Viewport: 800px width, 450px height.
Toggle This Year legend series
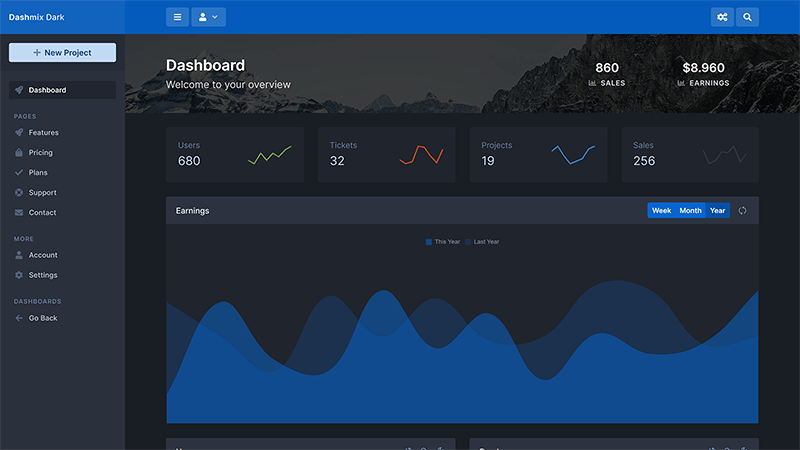[x=443, y=242]
